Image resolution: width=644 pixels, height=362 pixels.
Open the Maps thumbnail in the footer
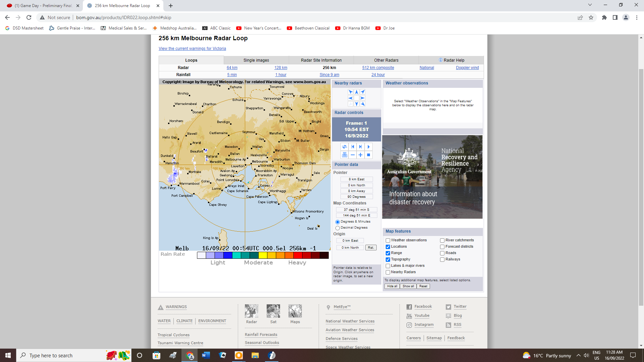[x=295, y=311]
